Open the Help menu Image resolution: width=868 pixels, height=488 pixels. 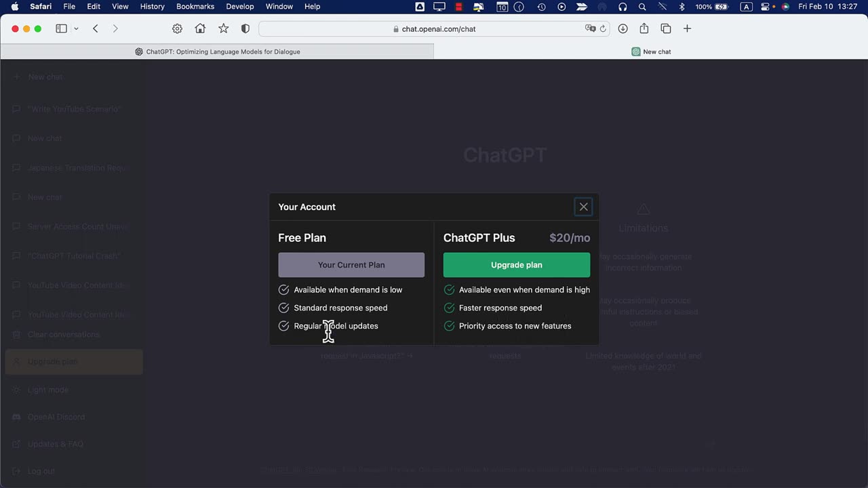point(312,6)
